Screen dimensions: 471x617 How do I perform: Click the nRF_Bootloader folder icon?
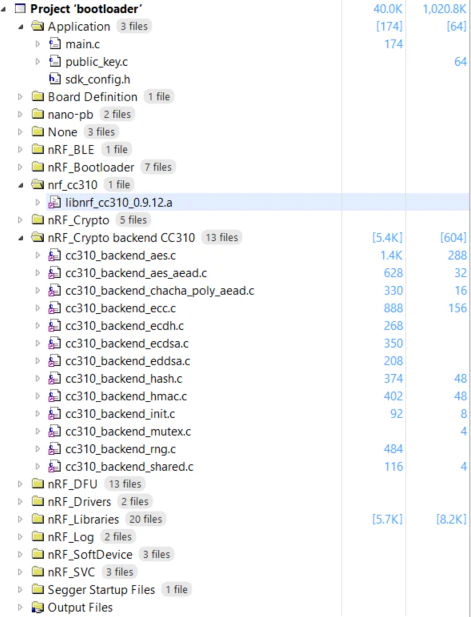pyautogui.click(x=37, y=167)
